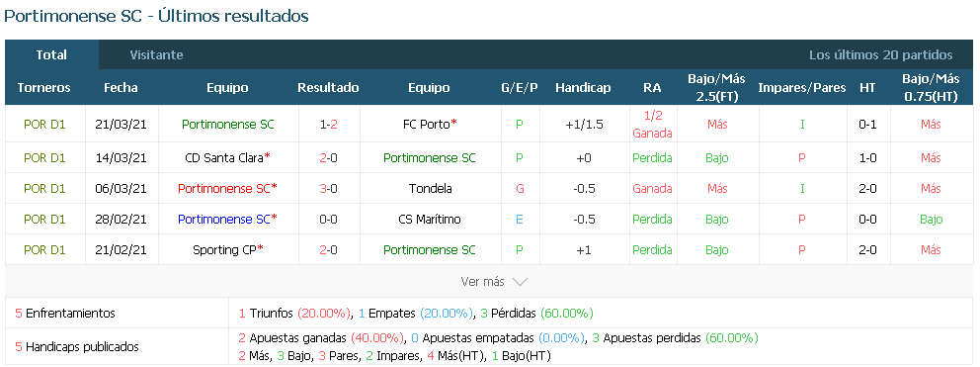Open the 3-0 result versus Tondela
This screenshot has width=980, height=367.
[x=329, y=189]
